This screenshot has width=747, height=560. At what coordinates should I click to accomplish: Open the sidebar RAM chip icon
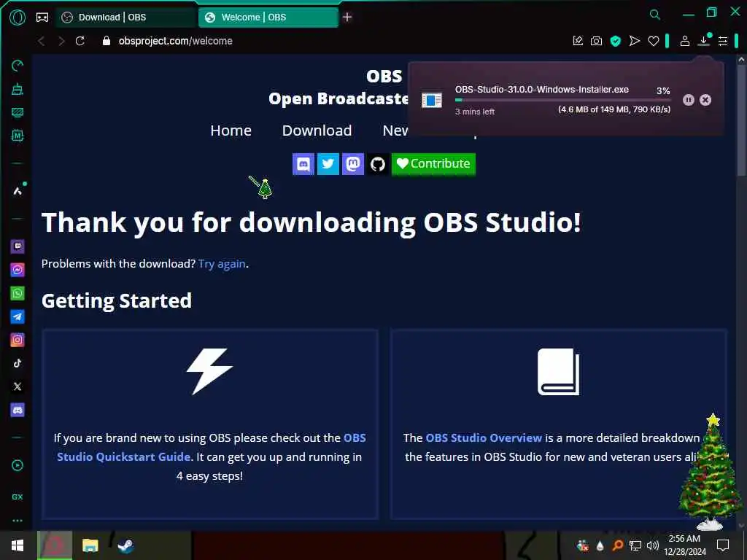tap(18, 136)
